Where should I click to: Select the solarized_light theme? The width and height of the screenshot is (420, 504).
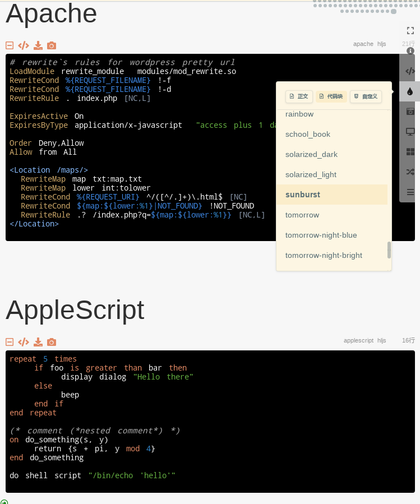[332, 174]
